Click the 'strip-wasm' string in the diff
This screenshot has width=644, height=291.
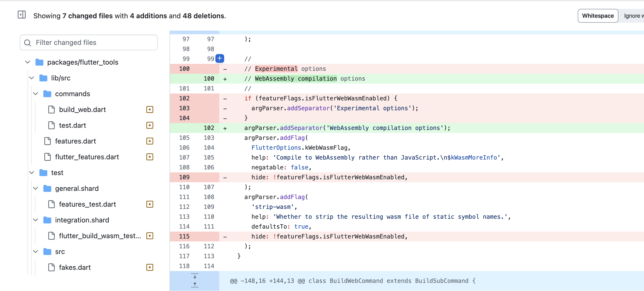point(272,207)
